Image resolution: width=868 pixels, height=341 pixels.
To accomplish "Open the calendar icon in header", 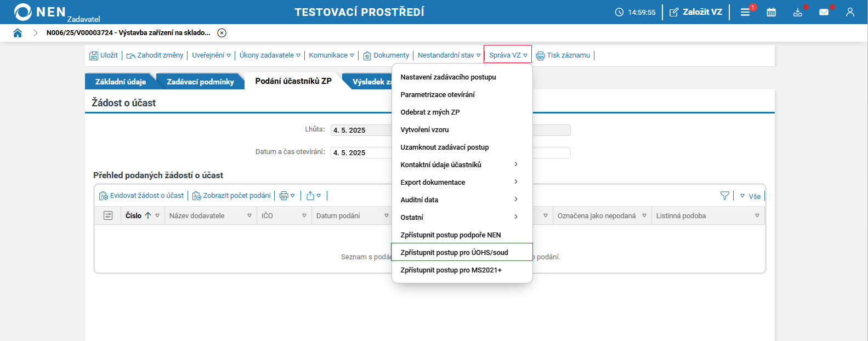I will click(x=771, y=12).
